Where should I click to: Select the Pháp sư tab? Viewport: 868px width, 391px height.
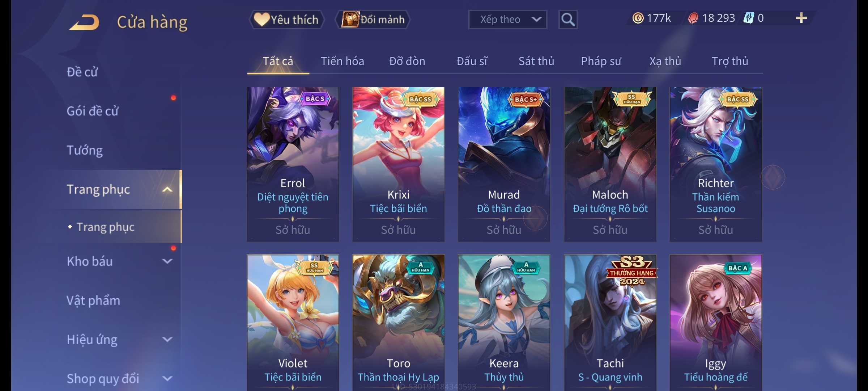click(x=601, y=61)
